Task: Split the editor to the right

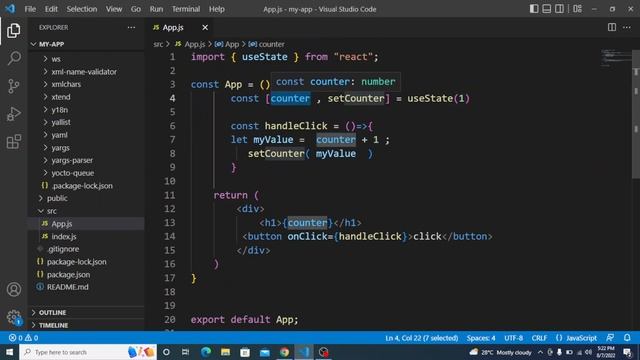Action: [x=611, y=27]
